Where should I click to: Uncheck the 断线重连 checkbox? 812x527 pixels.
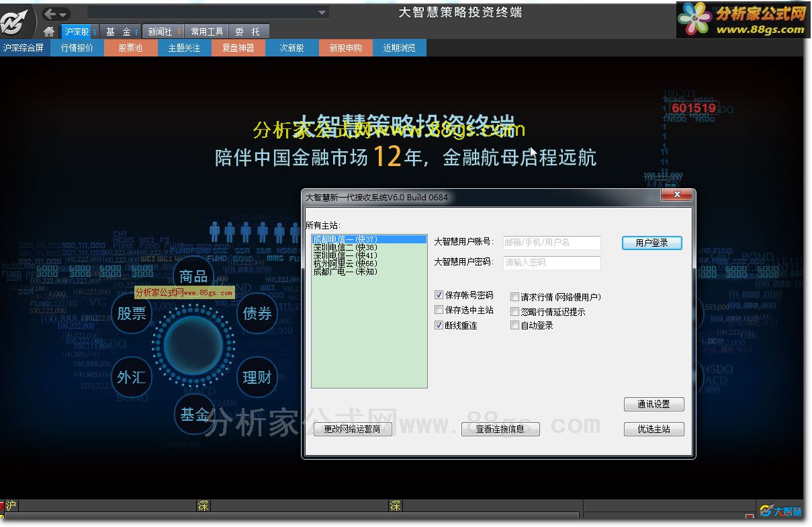coord(439,325)
